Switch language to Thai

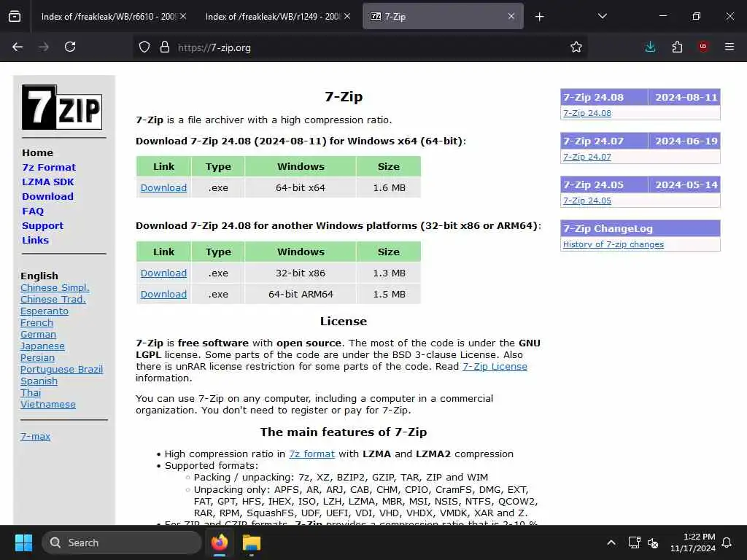pyautogui.click(x=31, y=392)
